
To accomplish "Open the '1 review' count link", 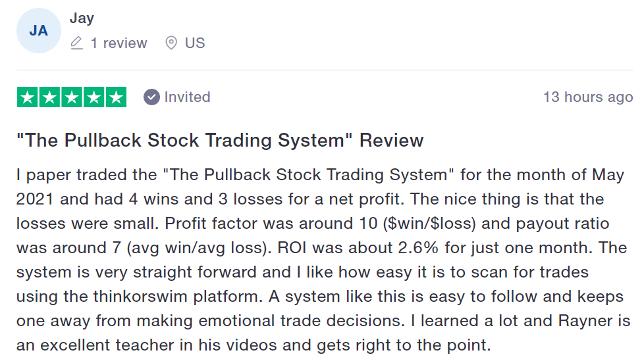I will (119, 43).
